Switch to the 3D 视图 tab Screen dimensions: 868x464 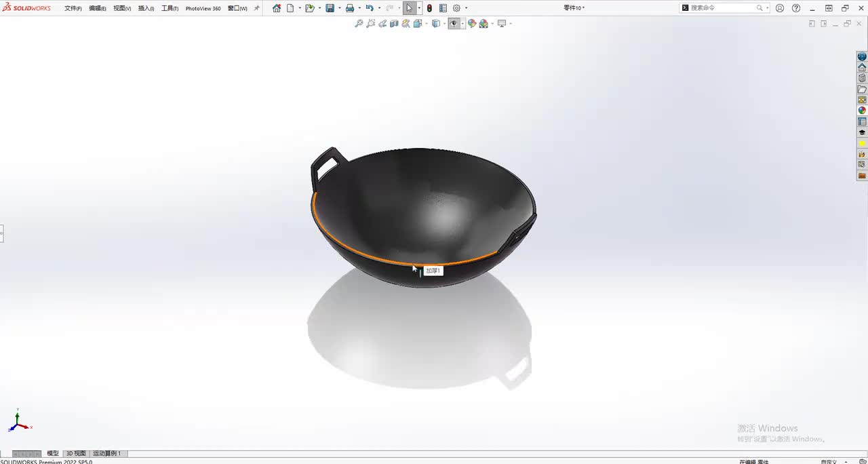point(76,453)
